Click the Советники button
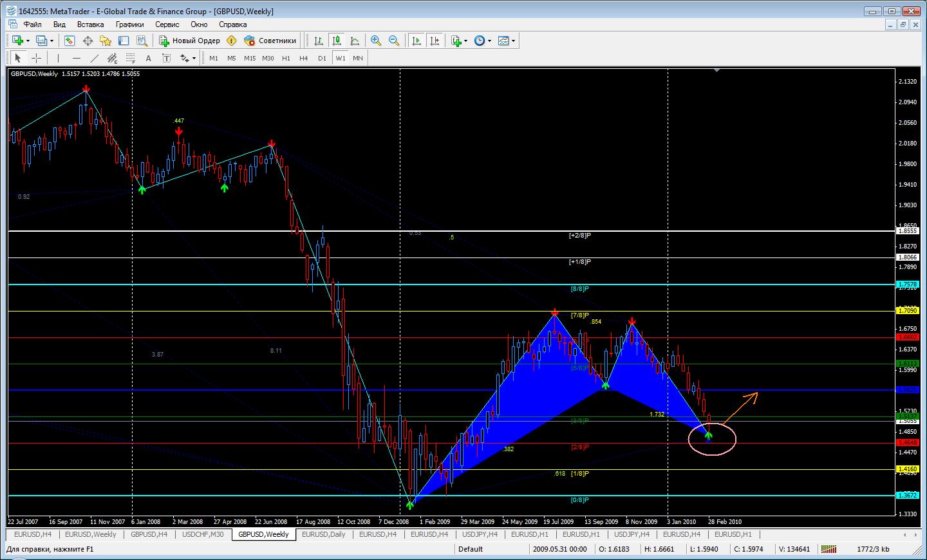Screen dimensions: 927x560 [270, 41]
